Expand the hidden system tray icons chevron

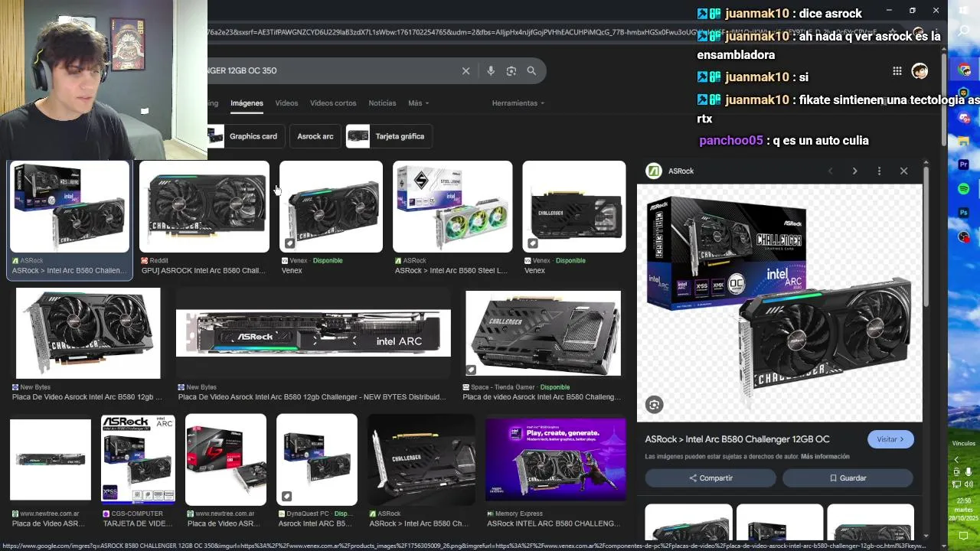[x=956, y=460]
